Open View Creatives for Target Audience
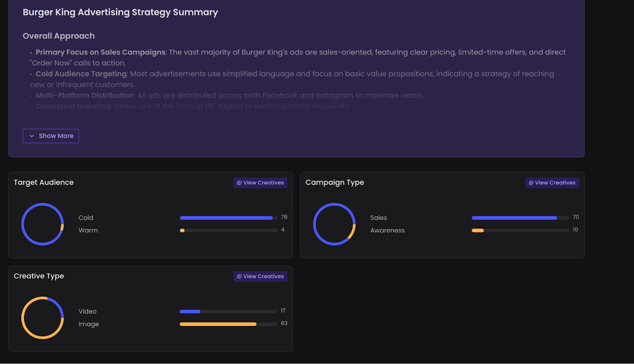Viewport: 634px width, 364px height. (260, 183)
